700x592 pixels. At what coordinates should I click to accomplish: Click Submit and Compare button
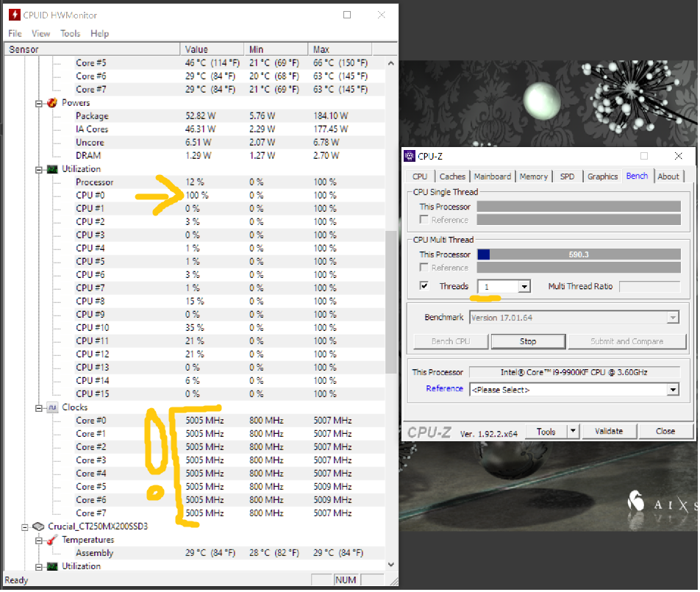pos(626,342)
